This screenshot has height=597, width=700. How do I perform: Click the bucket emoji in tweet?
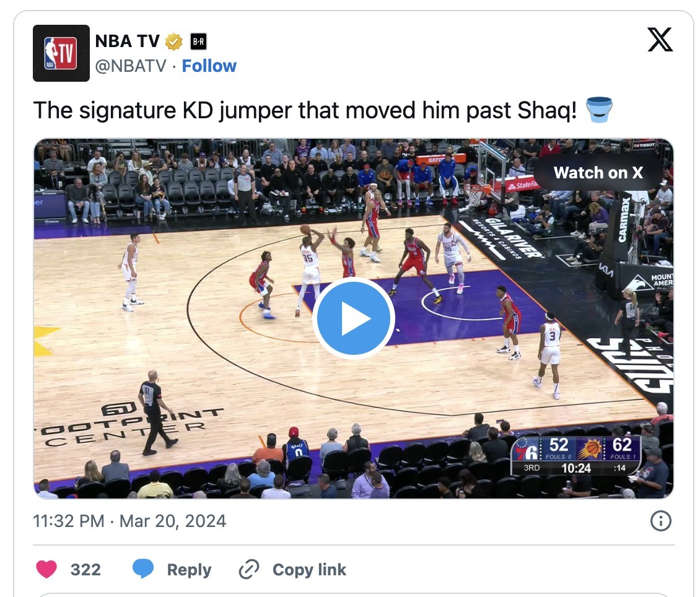point(598,110)
